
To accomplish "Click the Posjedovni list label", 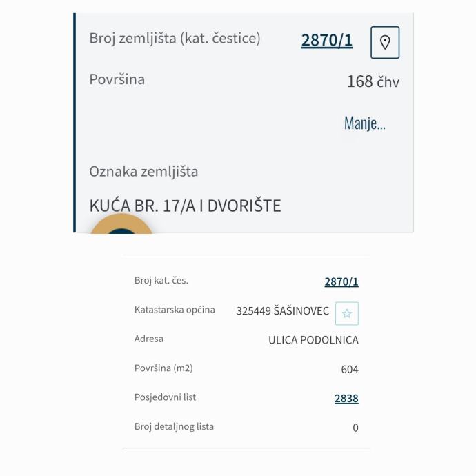I will pyautogui.click(x=165, y=397).
